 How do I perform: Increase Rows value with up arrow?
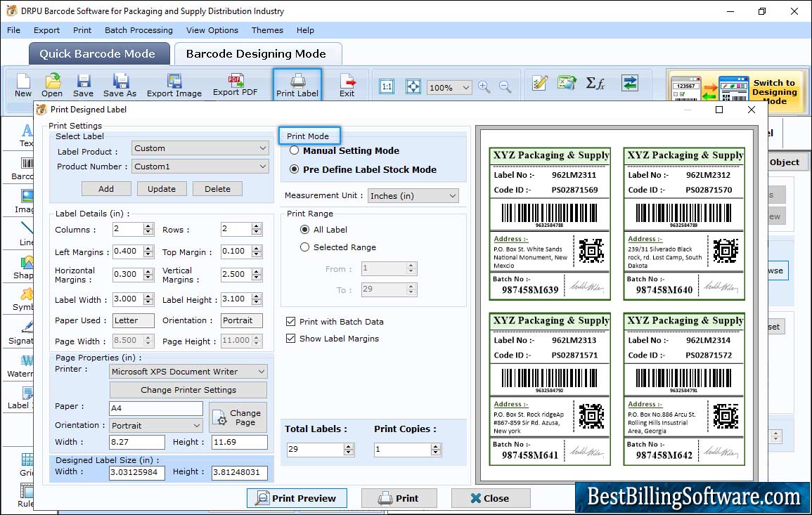(257, 226)
